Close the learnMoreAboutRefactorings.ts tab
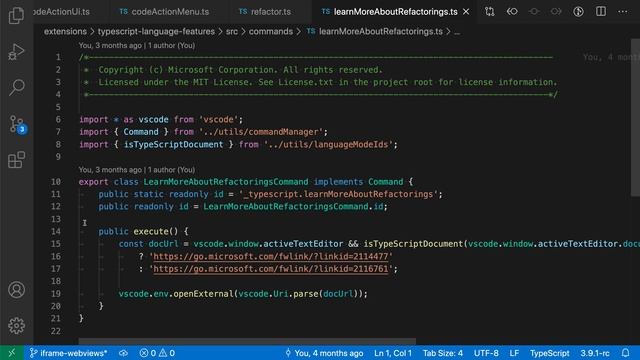 466,12
